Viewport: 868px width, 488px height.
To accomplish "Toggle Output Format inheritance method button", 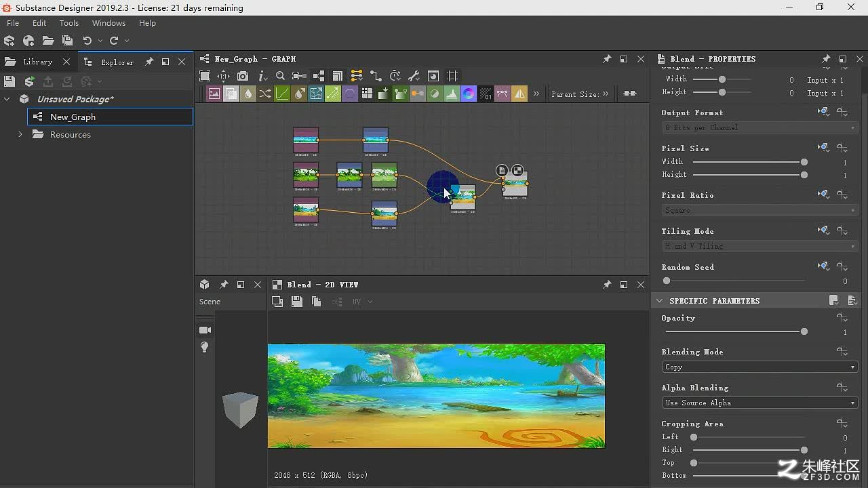I will [x=823, y=112].
